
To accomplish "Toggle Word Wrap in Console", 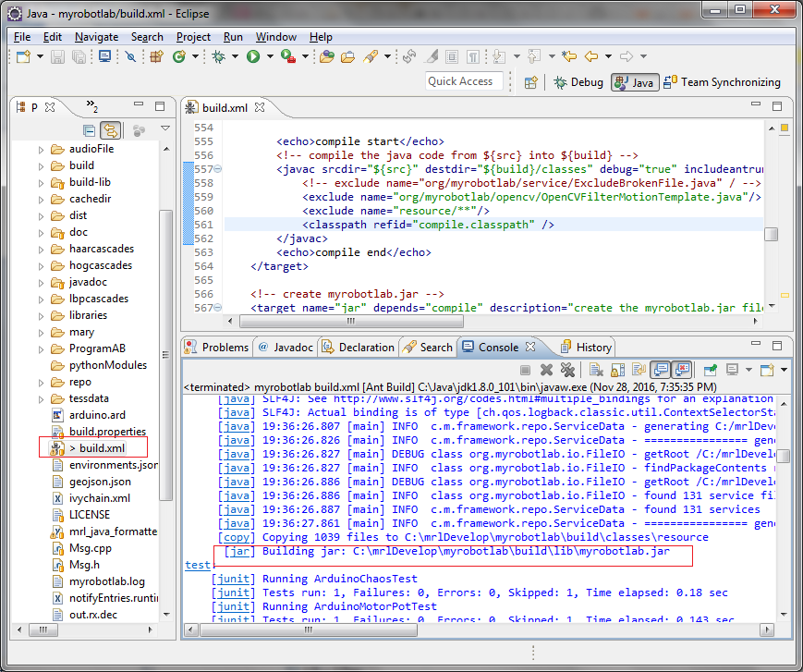I will (x=639, y=370).
